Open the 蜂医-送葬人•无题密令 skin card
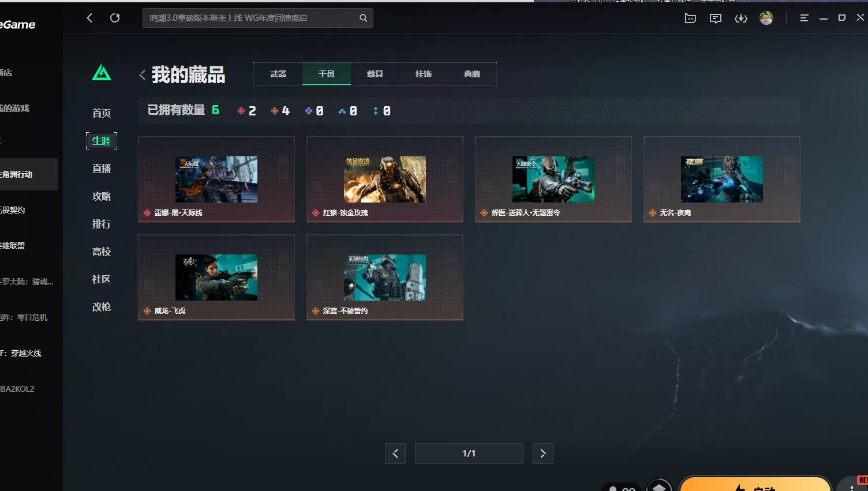868x491 pixels. click(553, 179)
